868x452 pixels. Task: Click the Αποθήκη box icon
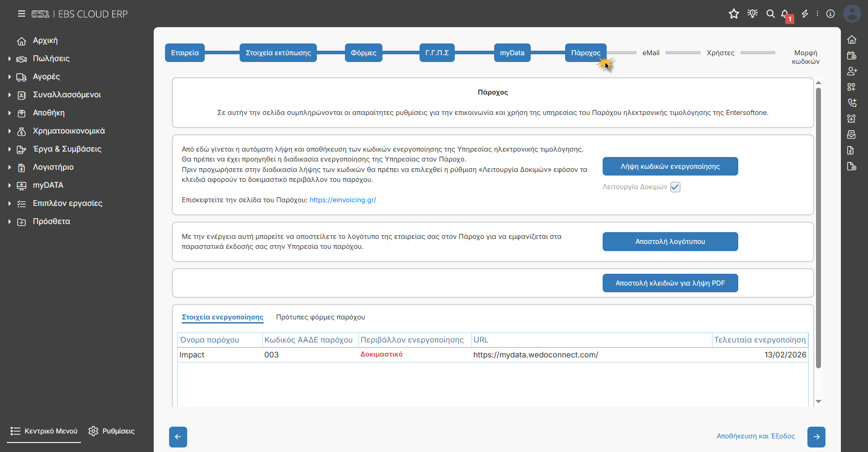pyautogui.click(x=21, y=113)
